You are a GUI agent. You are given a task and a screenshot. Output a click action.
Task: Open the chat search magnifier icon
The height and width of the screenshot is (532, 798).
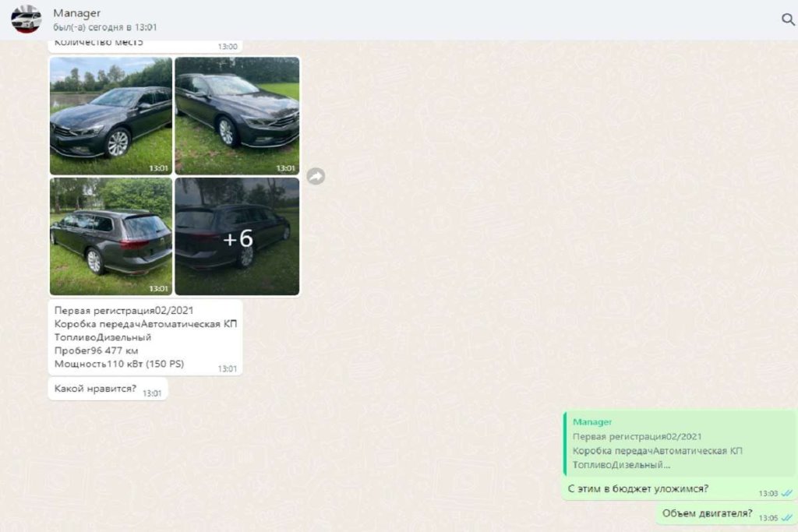[787, 19]
